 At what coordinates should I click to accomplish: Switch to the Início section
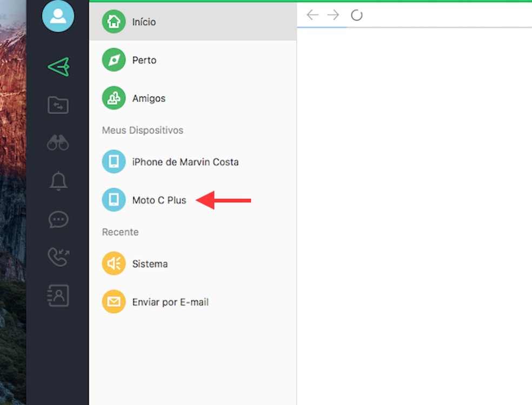click(143, 22)
